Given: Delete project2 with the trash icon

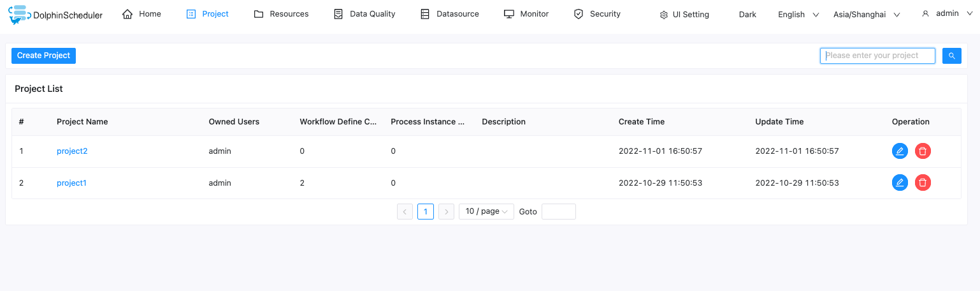Looking at the screenshot, I should click(x=923, y=151).
